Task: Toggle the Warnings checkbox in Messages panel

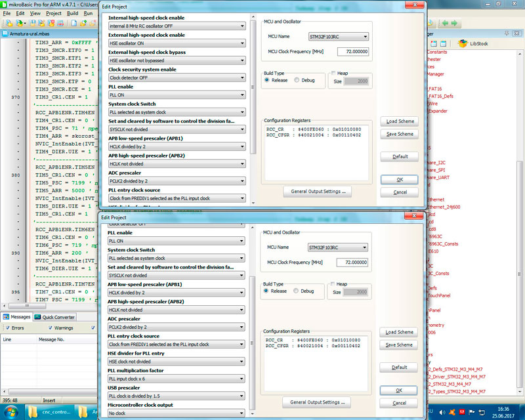Action: click(51, 328)
